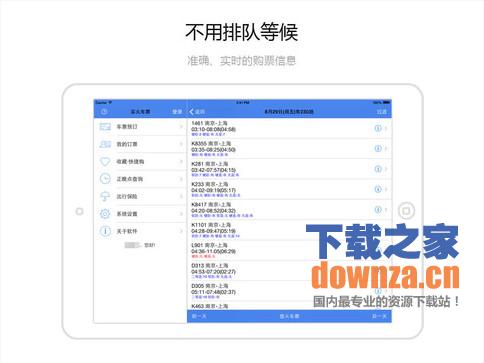This screenshot has width=484, height=363.
Task: Click the iPad home button on the right bezel
Action: point(406,211)
